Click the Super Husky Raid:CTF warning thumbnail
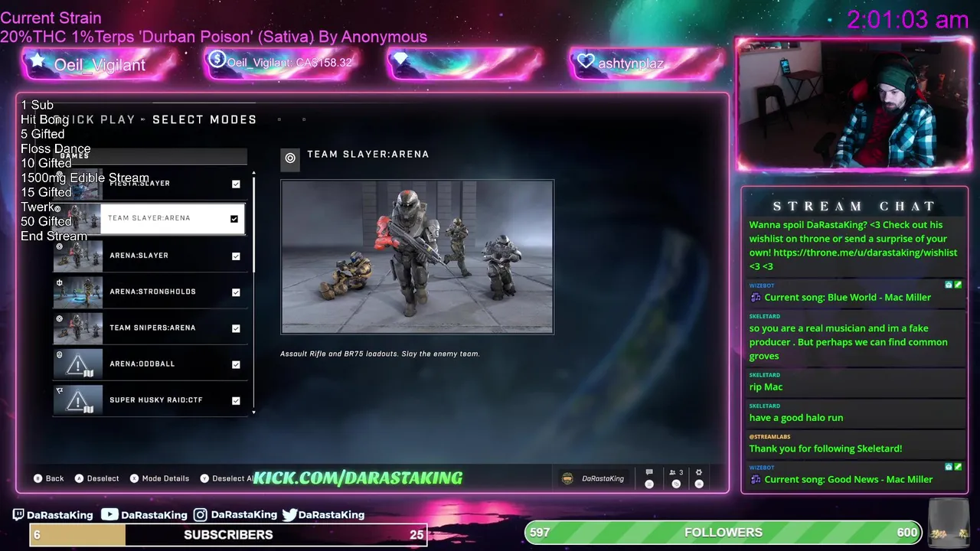This screenshot has height=551, width=980. (77, 400)
